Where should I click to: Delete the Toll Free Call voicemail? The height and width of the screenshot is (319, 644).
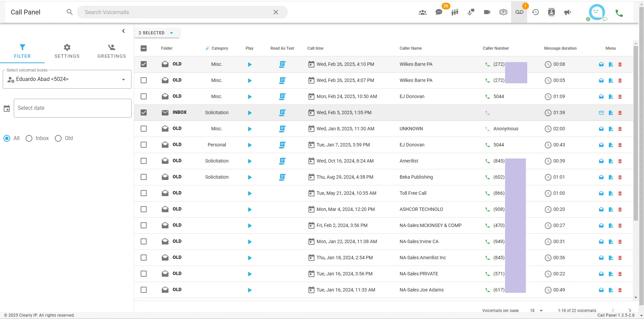click(620, 193)
